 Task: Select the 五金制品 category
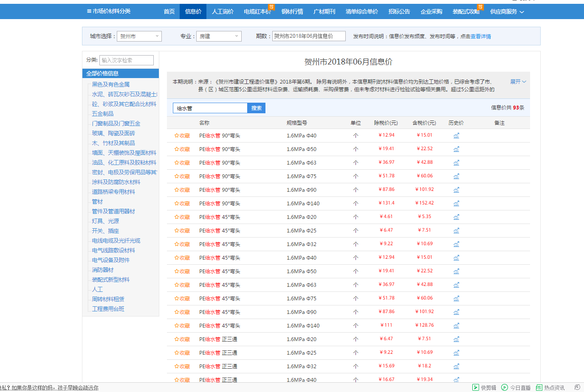click(103, 114)
